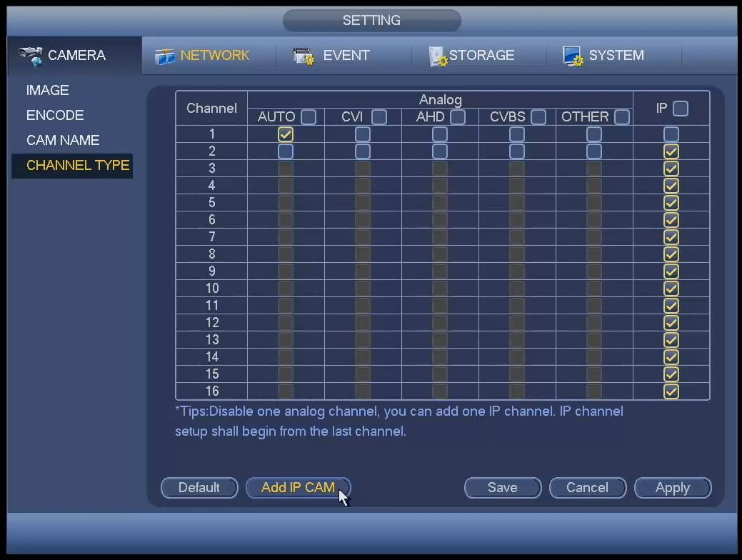Check CVBS for channel 2
The image size is (742, 560).
pos(517,151)
